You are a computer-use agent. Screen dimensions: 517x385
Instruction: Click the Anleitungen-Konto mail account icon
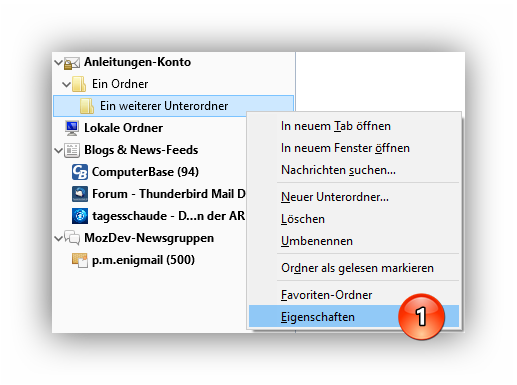tap(72, 63)
